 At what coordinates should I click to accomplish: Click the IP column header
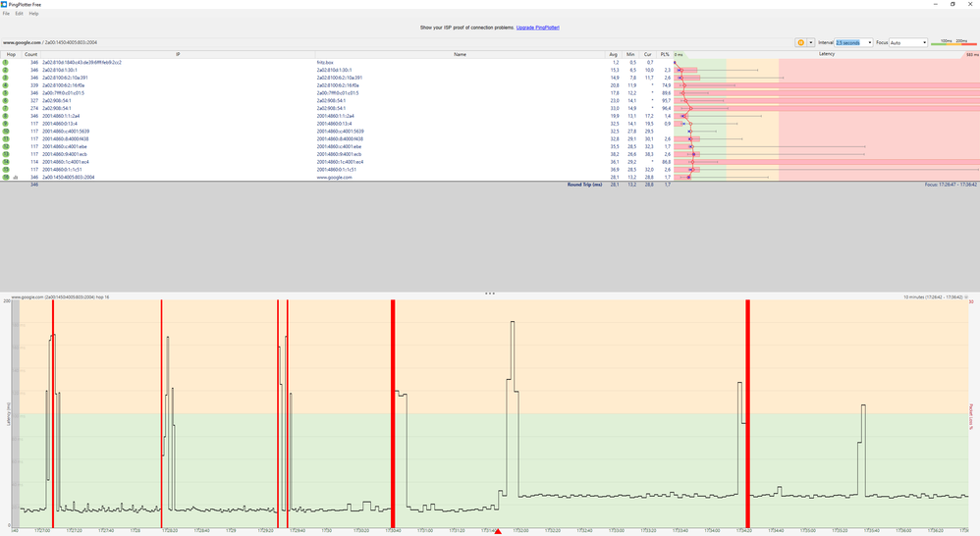pyautogui.click(x=178, y=54)
